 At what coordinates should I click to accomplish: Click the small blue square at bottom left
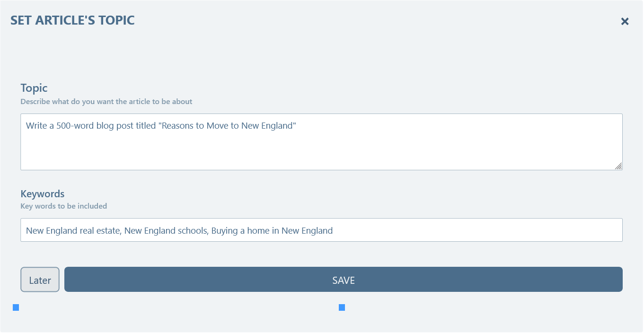pyautogui.click(x=16, y=307)
